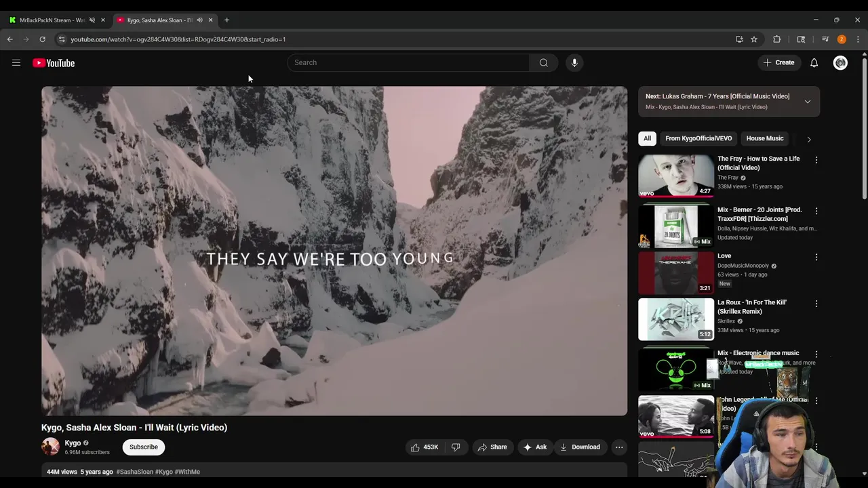Open the Electronic dance music mix thumbnail

tap(676, 369)
